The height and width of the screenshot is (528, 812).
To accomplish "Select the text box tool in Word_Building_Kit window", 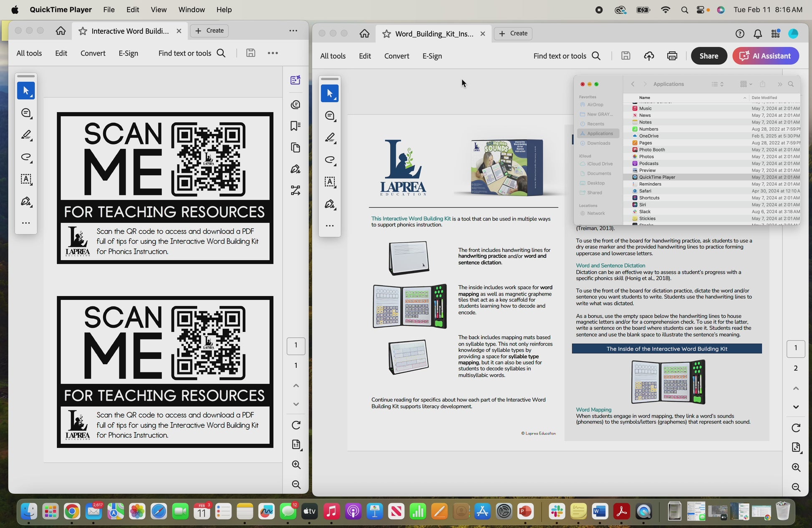I will point(330,182).
